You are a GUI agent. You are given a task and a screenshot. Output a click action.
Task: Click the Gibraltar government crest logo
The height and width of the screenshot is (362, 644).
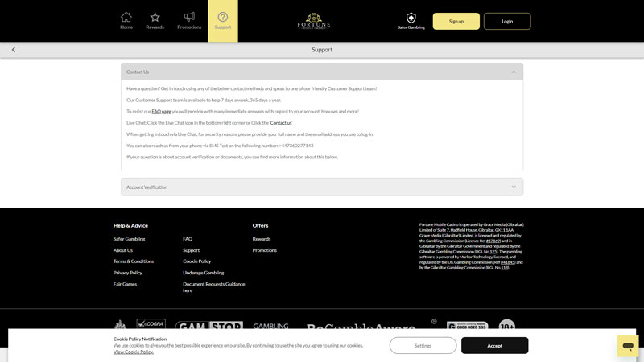[x=120, y=325]
